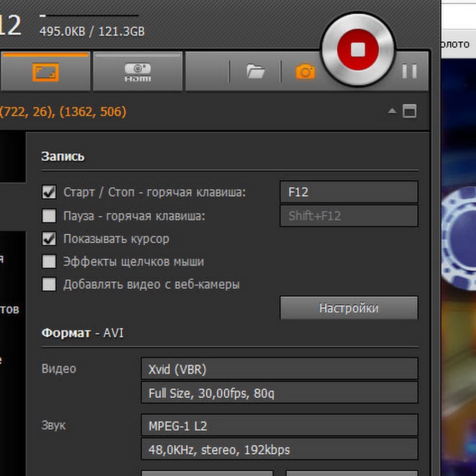This screenshot has width=476, height=476.
Task: Pause the recording using the pause icon
Action: click(x=409, y=71)
